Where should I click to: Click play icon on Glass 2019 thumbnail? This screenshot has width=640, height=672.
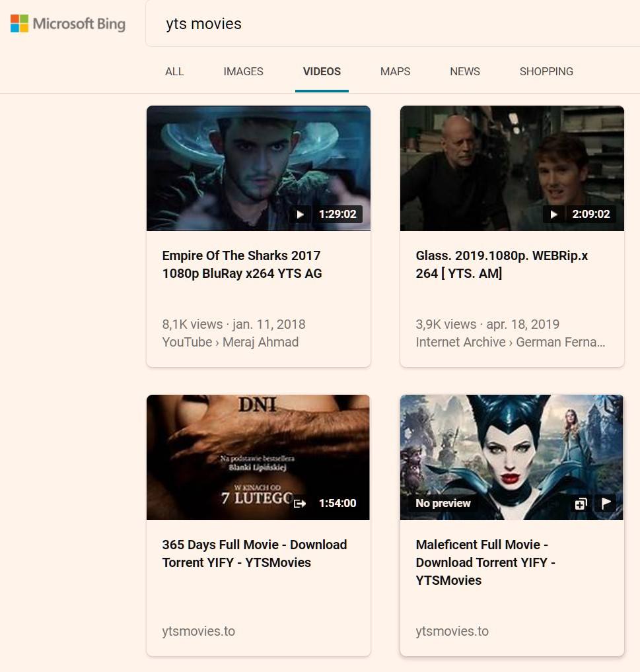553,214
